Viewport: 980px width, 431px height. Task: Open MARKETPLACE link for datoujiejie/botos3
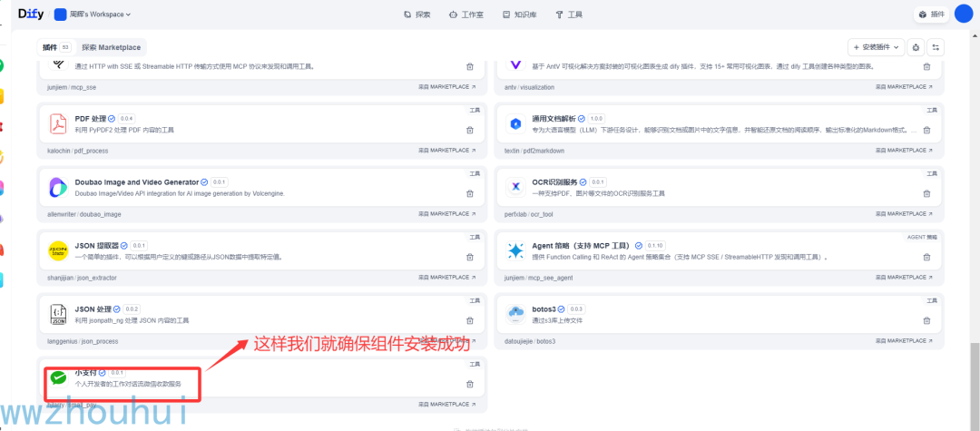(905, 341)
